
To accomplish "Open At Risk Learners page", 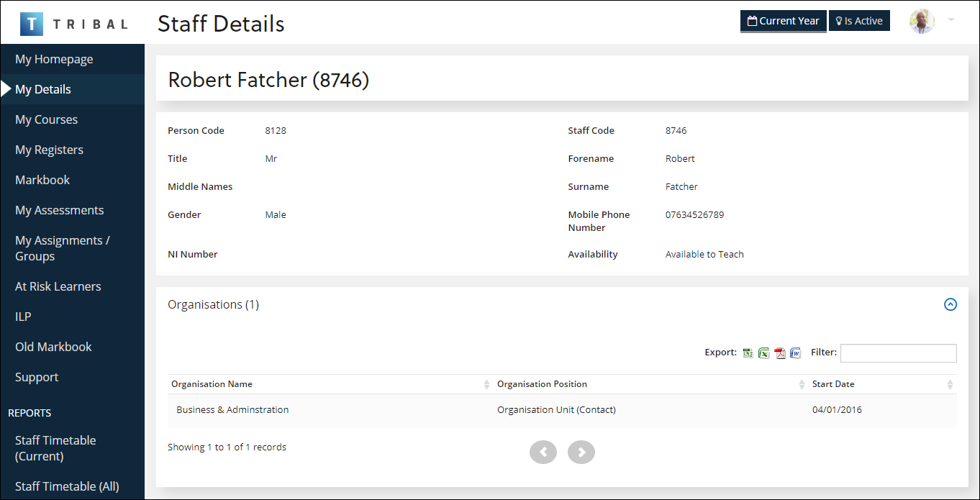I will point(58,286).
